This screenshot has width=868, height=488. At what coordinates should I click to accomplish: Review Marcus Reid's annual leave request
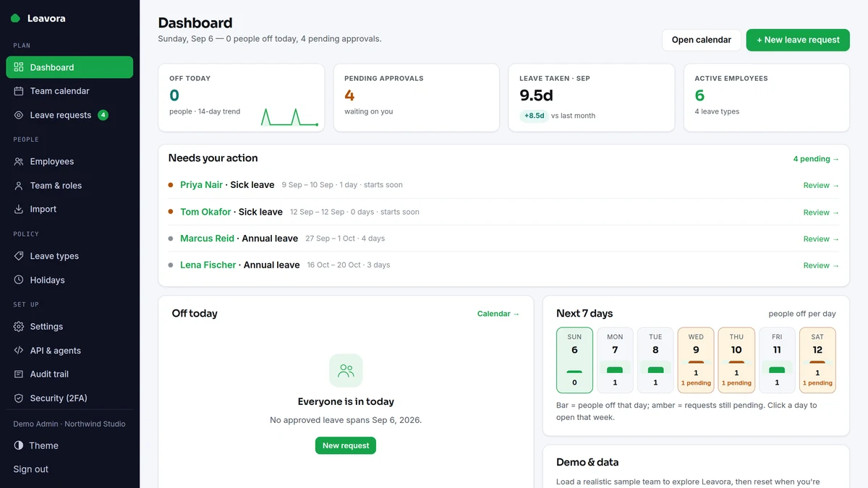(x=821, y=239)
